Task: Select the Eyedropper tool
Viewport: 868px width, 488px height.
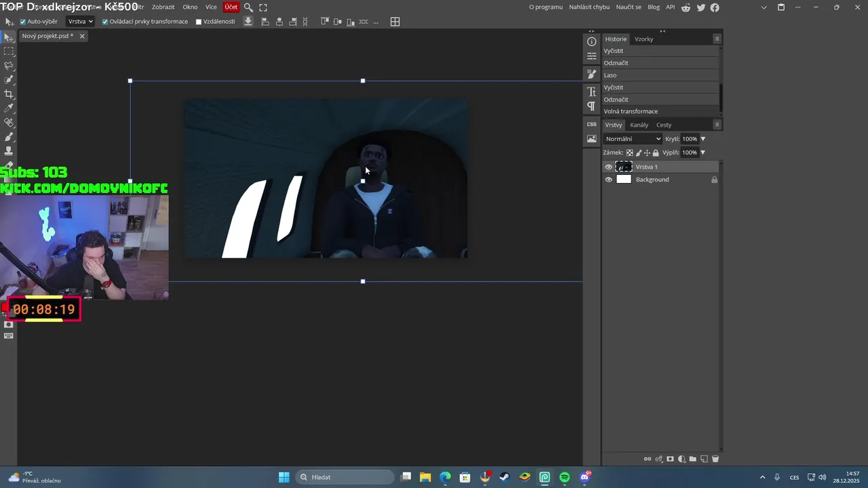Action: (x=9, y=108)
